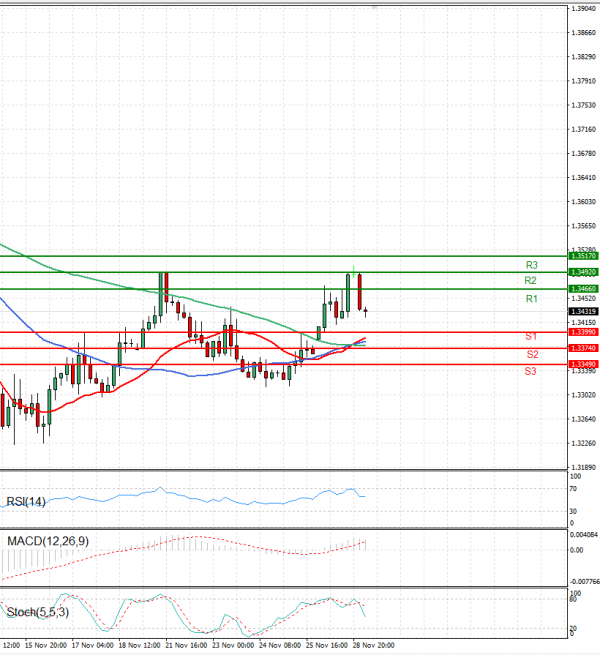
Task: Click the 1.32260 price axis value
Action: [x=584, y=443]
